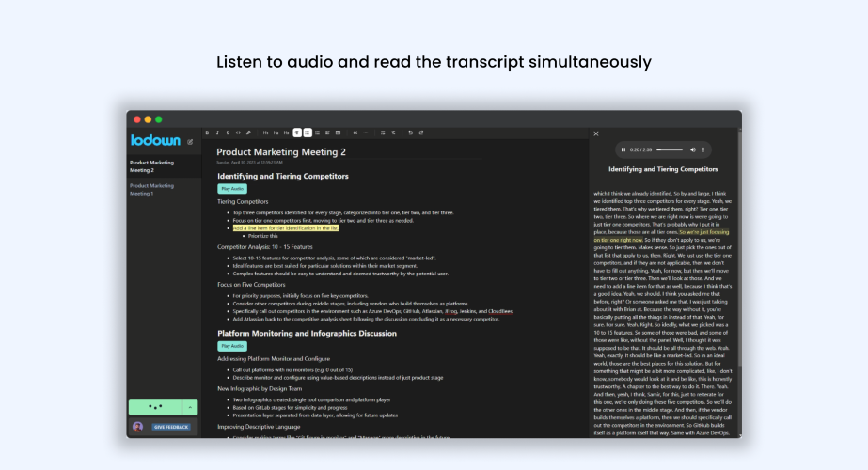
Task: Toggle the active paragraph format button
Action: (297, 133)
